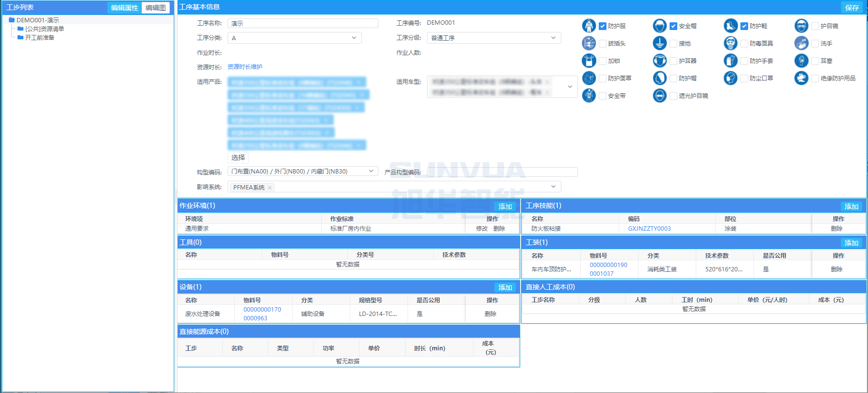Click the 接地 grounding icon

click(659, 43)
